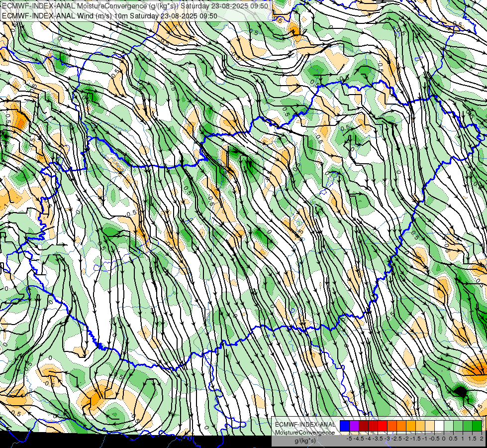
Task: Click the Wind 10m title line
Action: (109, 16)
